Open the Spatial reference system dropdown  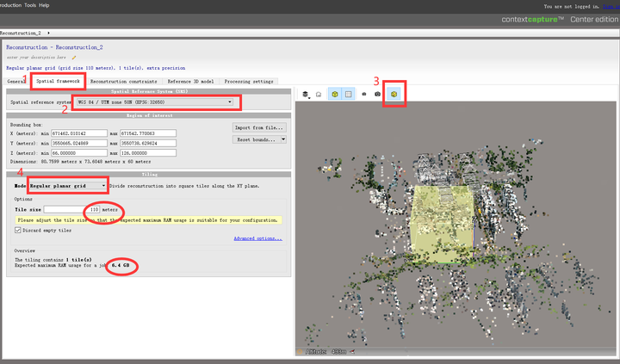156,102
